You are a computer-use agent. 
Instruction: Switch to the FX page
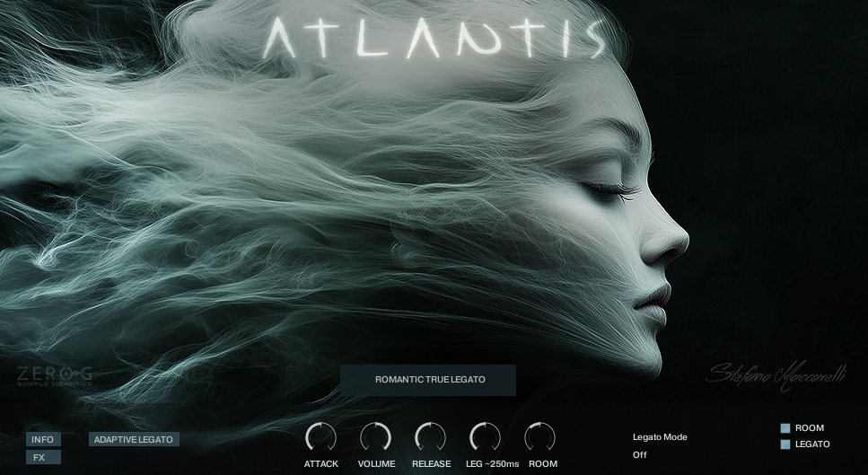tap(39, 457)
